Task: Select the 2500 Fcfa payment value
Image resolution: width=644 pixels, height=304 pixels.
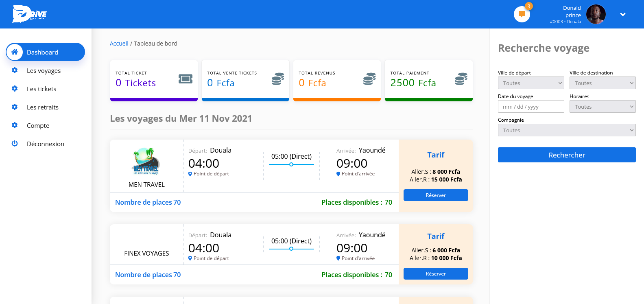Action: [x=413, y=83]
